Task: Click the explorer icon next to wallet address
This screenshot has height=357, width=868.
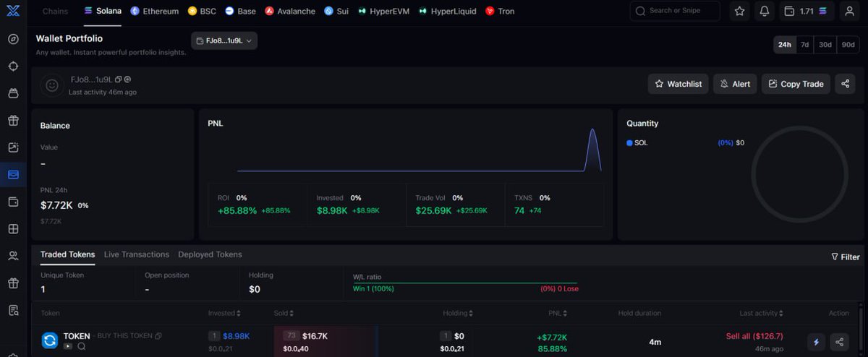Action: (x=127, y=79)
